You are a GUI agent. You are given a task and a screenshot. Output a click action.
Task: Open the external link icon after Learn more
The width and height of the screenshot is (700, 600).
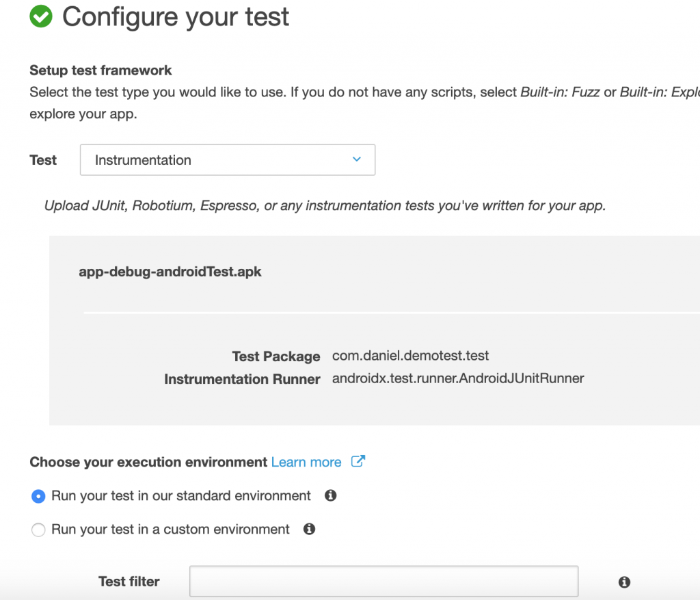pos(358,461)
